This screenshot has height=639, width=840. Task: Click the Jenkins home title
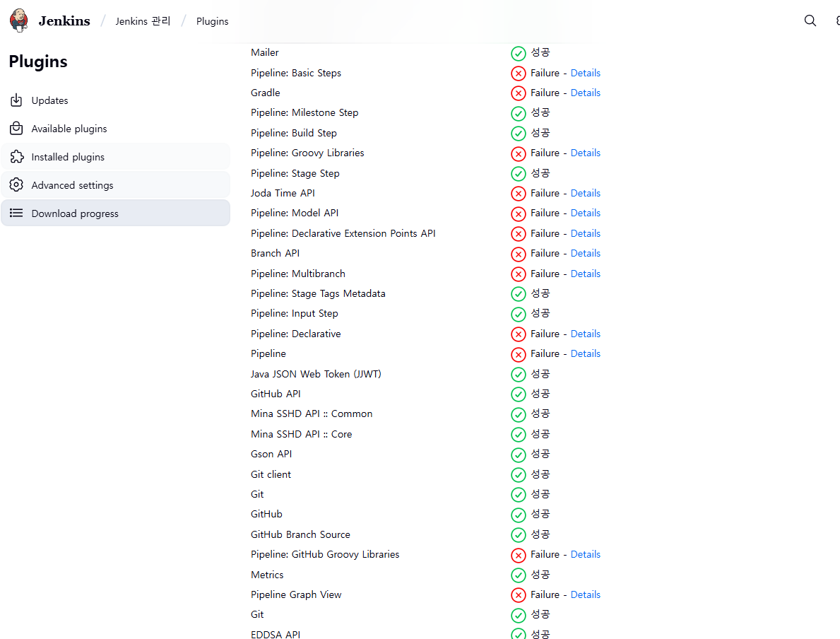click(x=64, y=21)
